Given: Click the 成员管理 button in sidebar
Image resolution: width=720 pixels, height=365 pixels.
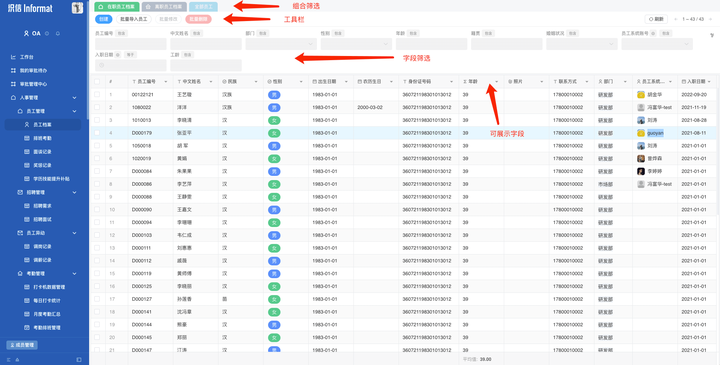Looking at the screenshot, I should pyautogui.click(x=22, y=345).
